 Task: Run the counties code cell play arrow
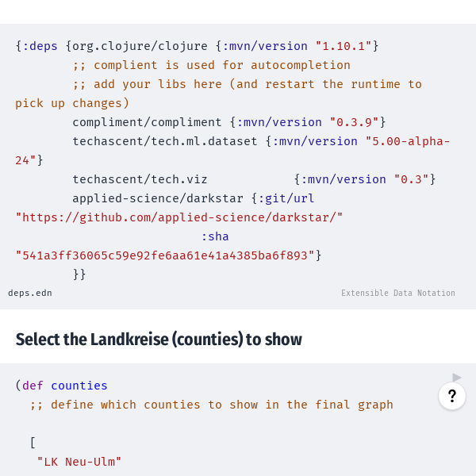click(x=457, y=378)
